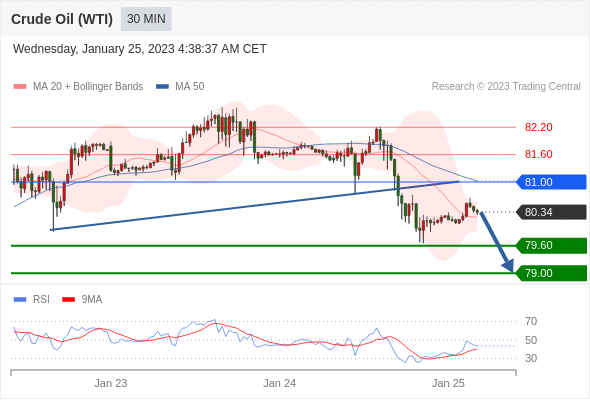Click the 81.60 resistance price label
590x400 pixels.
538,154
